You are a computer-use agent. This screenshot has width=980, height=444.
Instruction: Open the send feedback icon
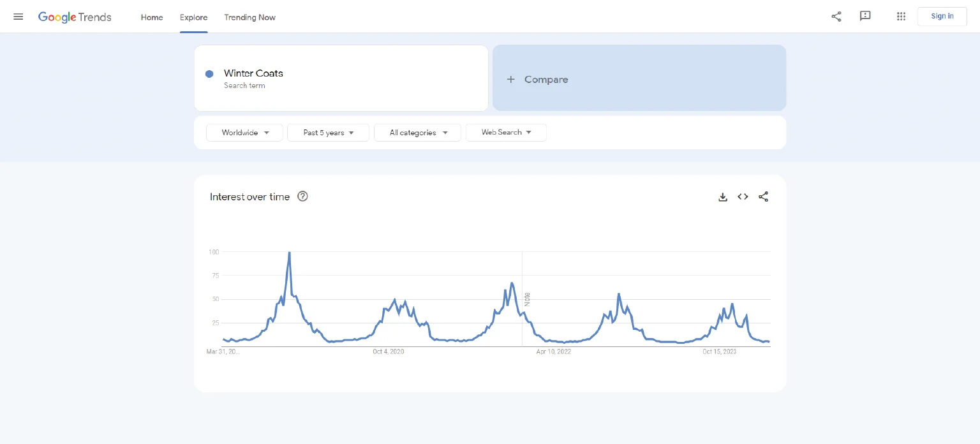[865, 17]
